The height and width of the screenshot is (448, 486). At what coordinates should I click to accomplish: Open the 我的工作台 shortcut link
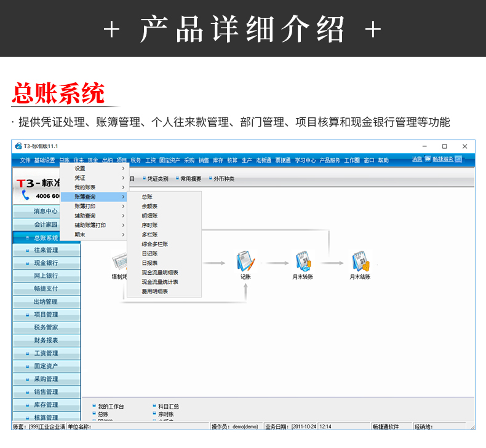(x=111, y=406)
